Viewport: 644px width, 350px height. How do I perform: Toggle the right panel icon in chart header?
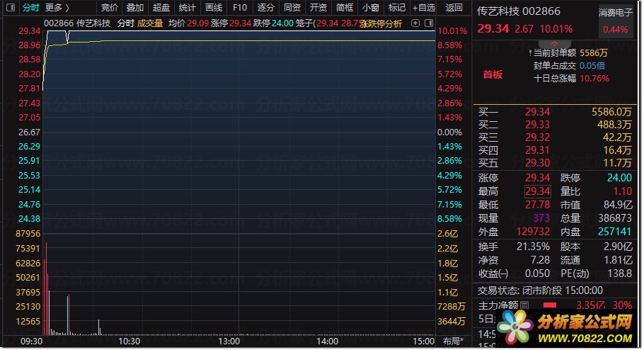428,23
